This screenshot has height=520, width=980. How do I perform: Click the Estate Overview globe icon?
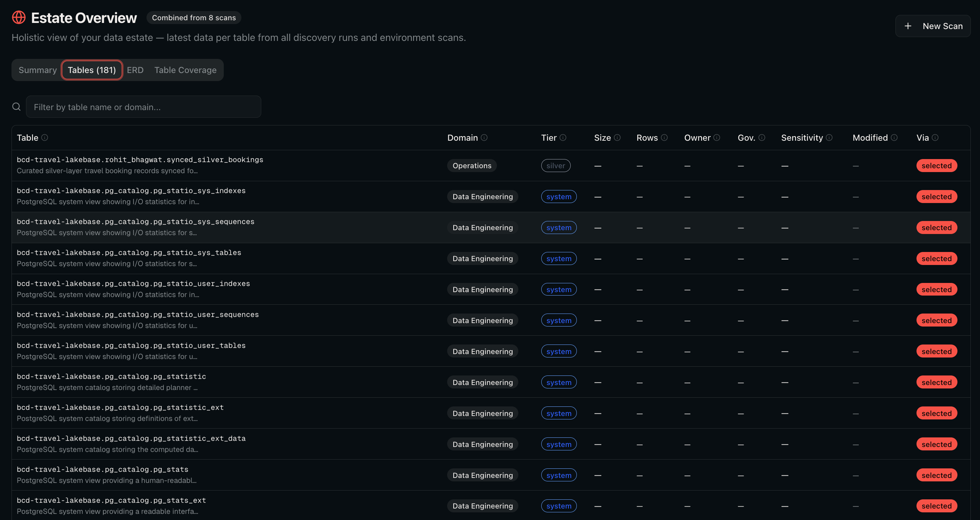tap(19, 18)
